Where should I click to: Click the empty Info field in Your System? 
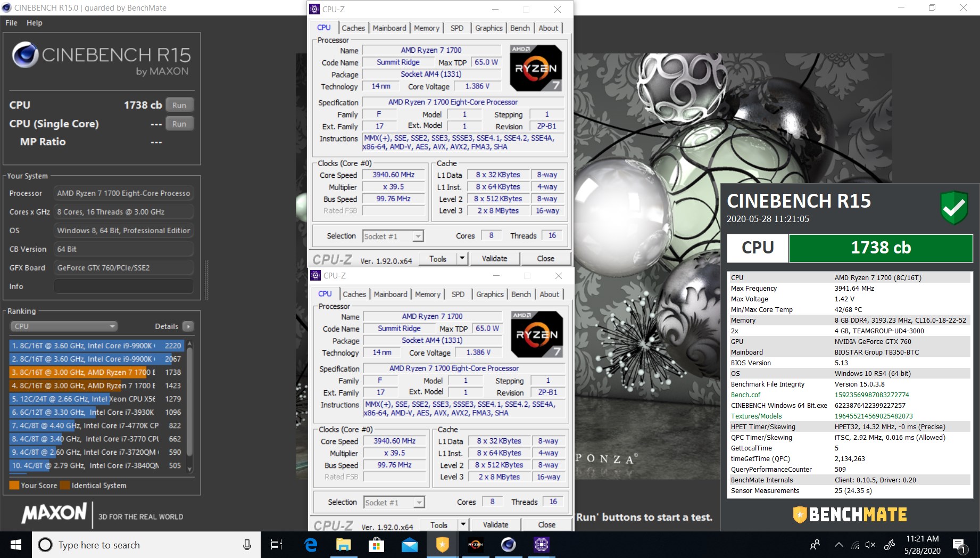coord(123,286)
